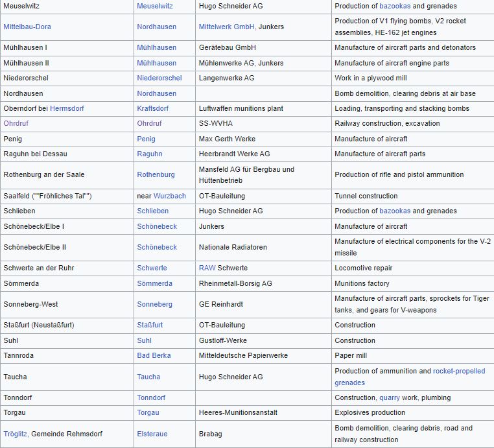Screen dimensions: 494x448
Task: Follow the bazookas link in Schlieben row
Action: [x=395, y=211]
